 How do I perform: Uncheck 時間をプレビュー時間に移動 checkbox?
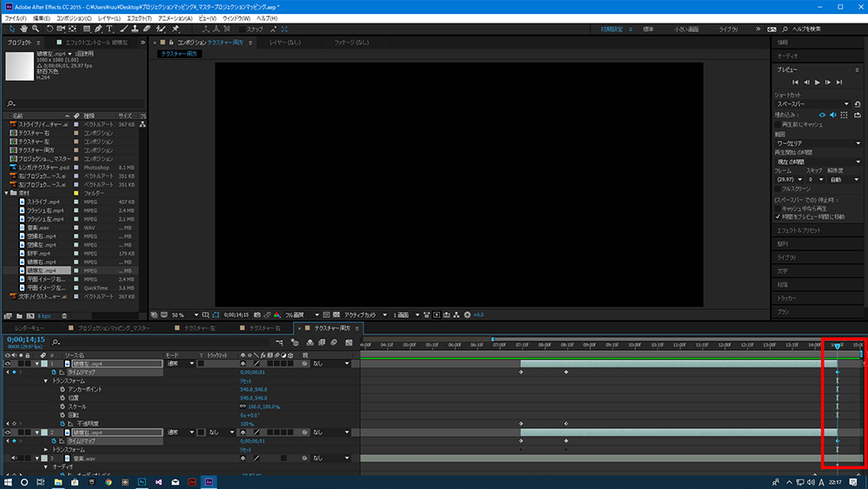(x=777, y=216)
